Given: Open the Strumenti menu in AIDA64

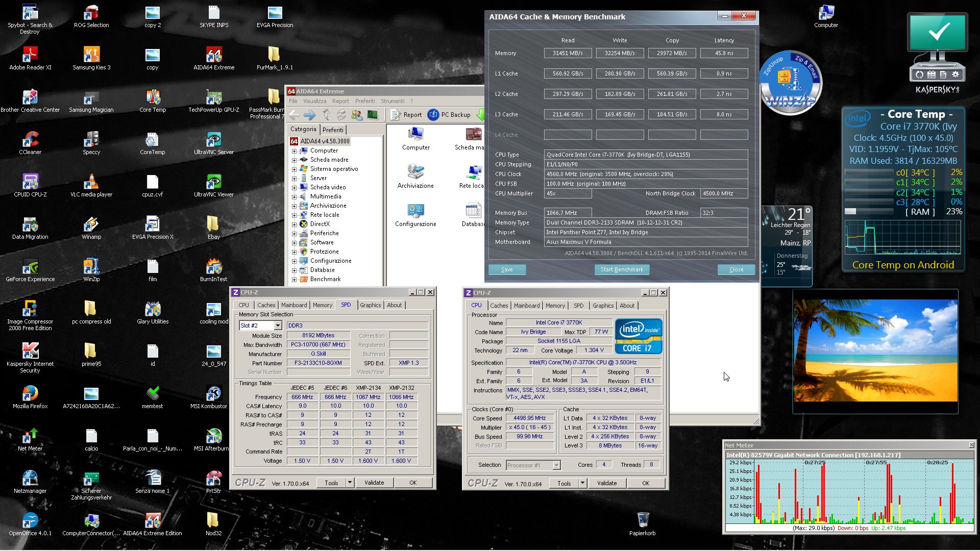Looking at the screenshot, I should (x=393, y=101).
